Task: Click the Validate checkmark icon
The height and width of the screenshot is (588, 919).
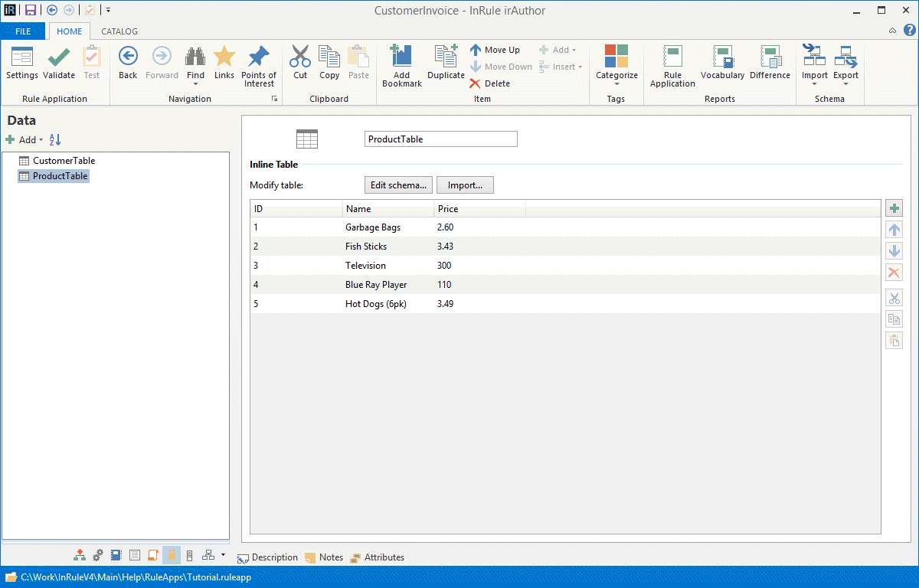Action: pos(59,58)
